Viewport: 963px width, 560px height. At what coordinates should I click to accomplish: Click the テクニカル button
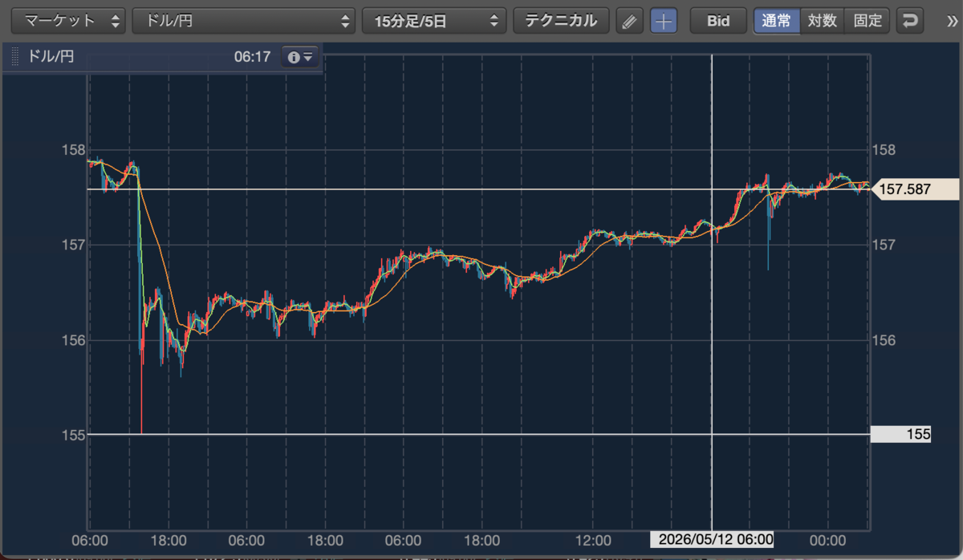561,21
